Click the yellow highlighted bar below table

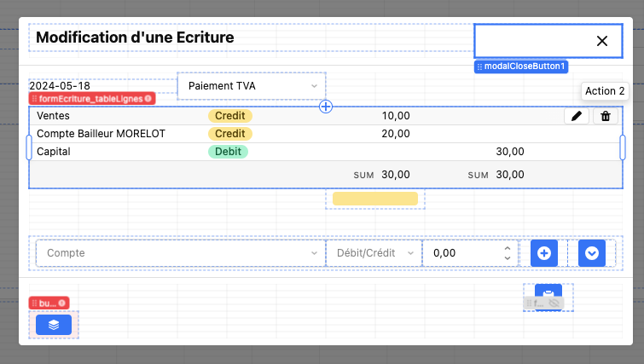click(374, 199)
